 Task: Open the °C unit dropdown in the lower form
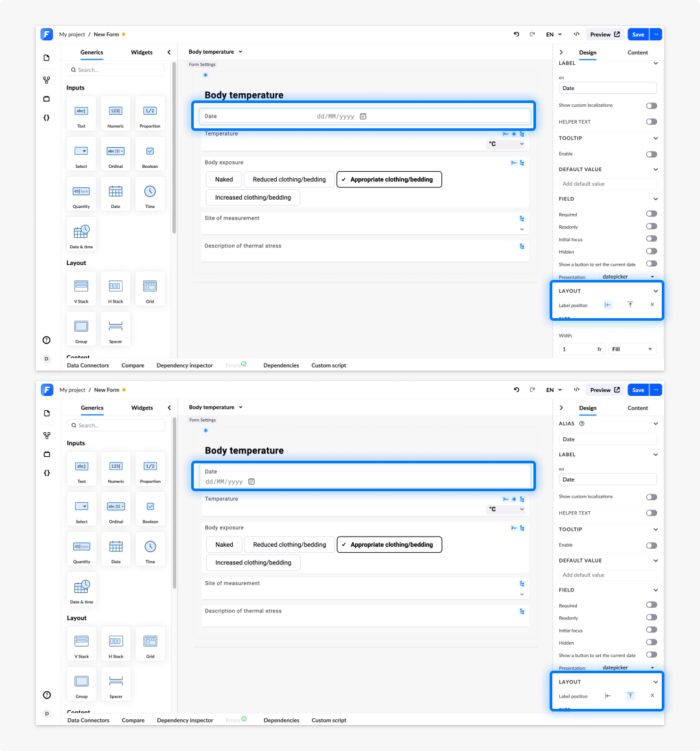506,509
